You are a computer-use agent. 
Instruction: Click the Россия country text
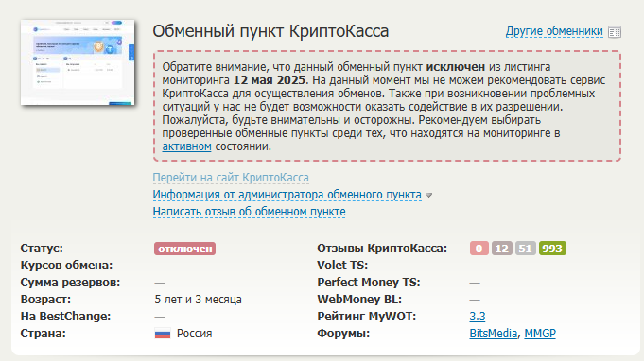pyautogui.click(x=194, y=334)
